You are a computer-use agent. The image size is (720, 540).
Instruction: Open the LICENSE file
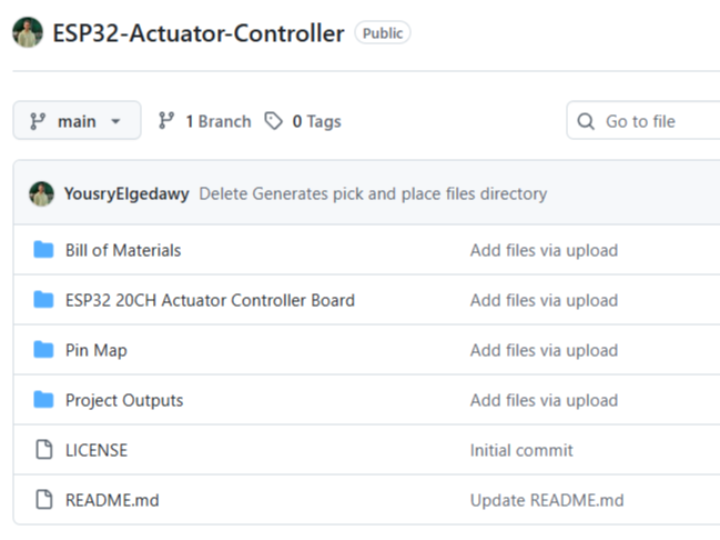point(96,450)
